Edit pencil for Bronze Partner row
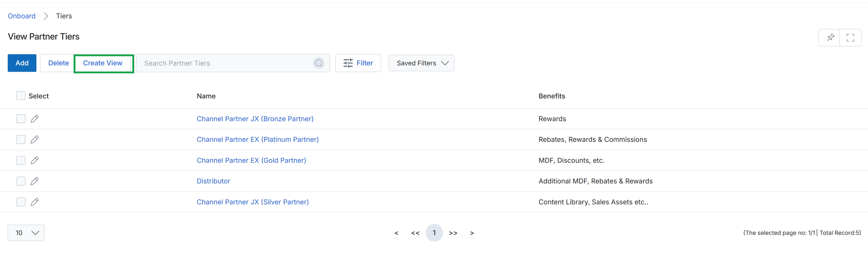 [35, 119]
